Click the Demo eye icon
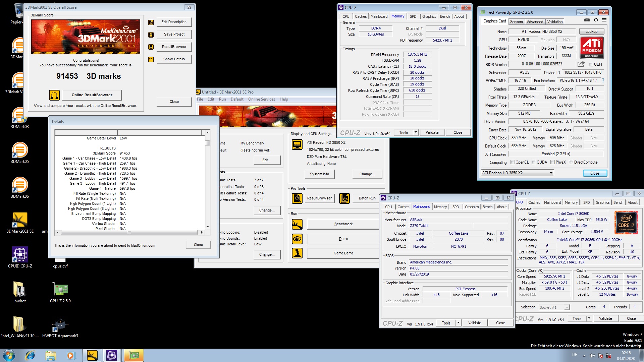644x362 pixels. pyautogui.click(x=297, y=239)
